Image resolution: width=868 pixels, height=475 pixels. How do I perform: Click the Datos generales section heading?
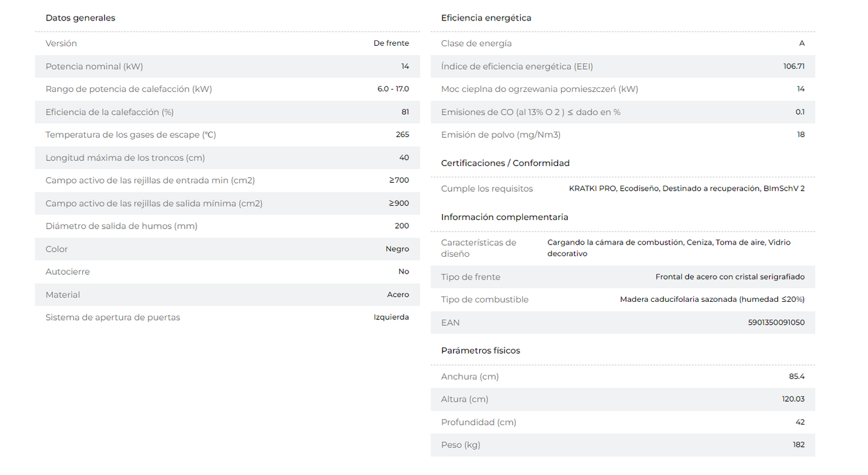[80, 18]
